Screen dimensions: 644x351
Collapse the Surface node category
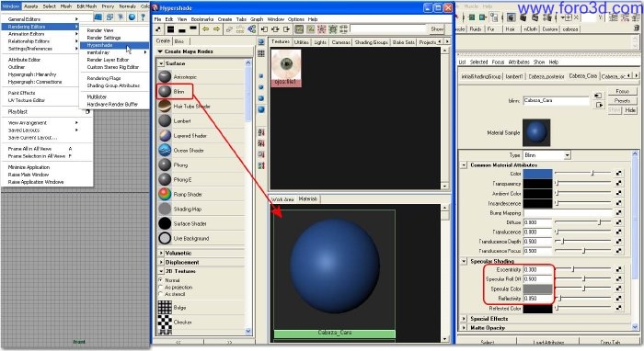161,63
